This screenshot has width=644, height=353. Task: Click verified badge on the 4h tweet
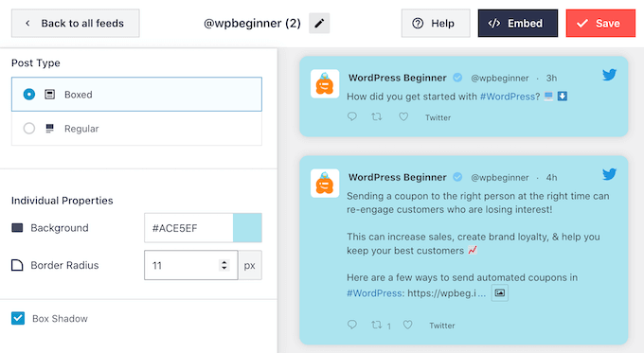point(457,177)
